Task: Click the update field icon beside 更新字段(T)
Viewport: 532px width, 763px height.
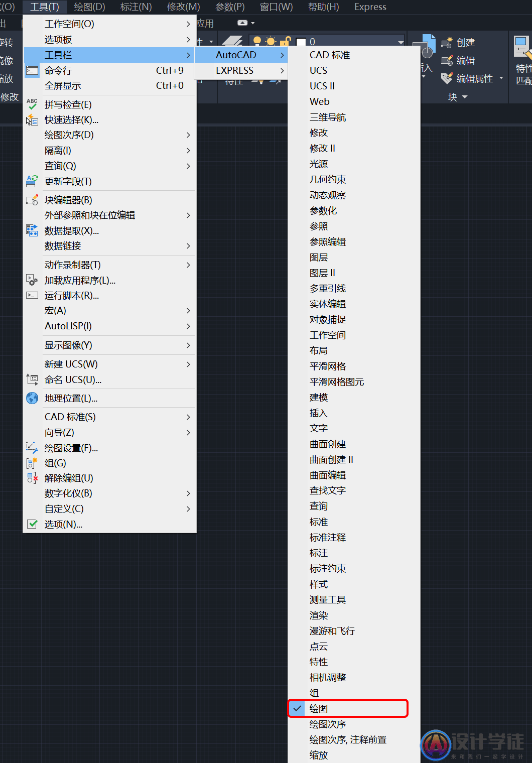Action: click(32, 181)
